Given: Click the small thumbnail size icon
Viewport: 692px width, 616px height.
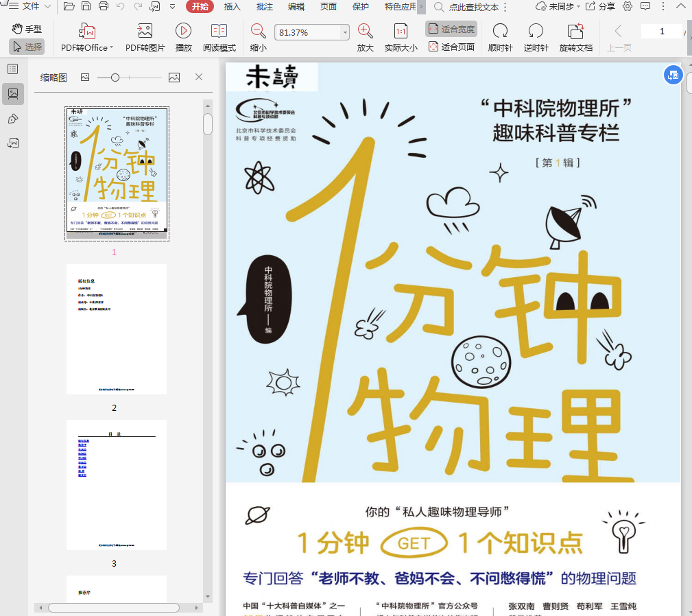Looking at the screenshot, I should pos(85,78).
